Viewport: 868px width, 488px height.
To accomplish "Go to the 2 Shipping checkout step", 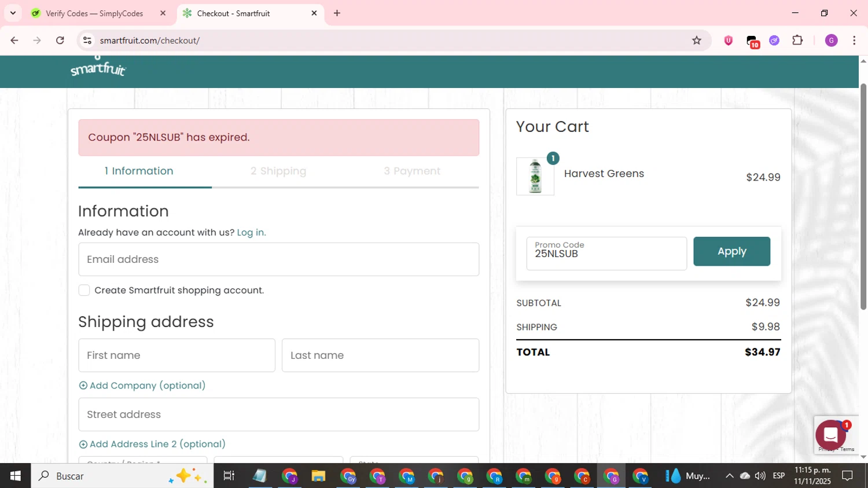I will (x=278, y=171).
